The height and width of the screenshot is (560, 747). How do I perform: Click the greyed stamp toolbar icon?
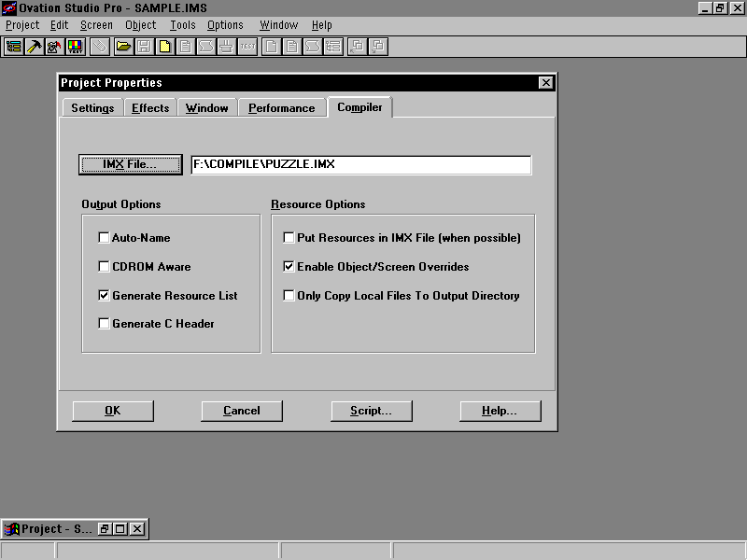pyautogui.click(x=226, y=47)
